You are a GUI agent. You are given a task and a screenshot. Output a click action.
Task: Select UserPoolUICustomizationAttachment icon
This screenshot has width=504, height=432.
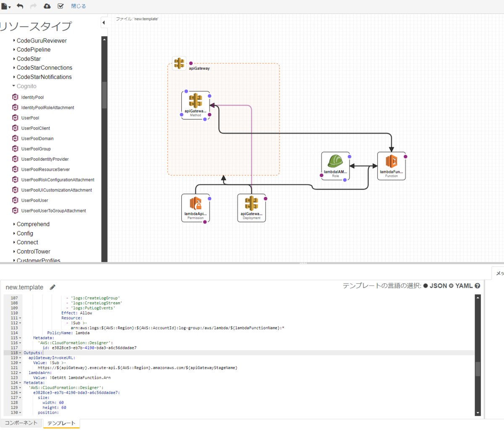[x=16, y=190]
